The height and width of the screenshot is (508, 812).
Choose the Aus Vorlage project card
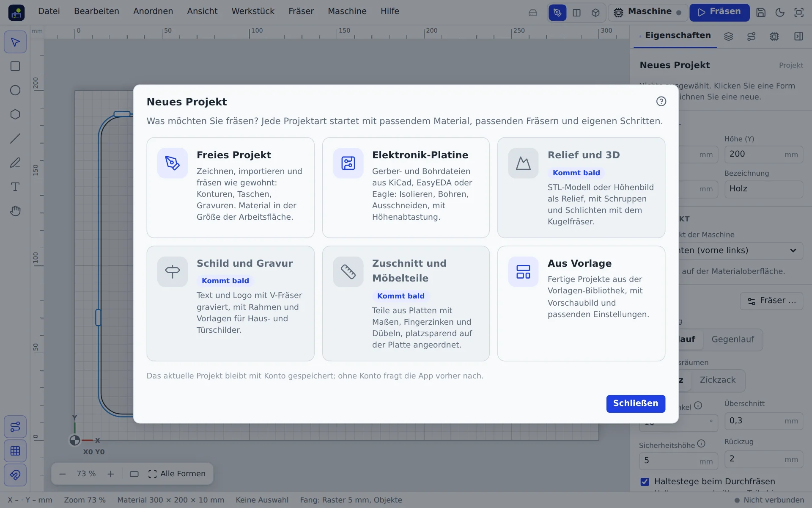581,304
